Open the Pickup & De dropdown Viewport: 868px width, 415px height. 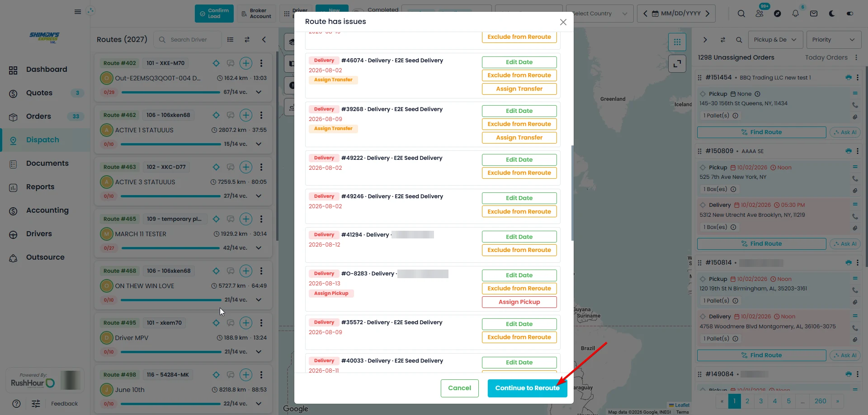[x=775, y=40]
